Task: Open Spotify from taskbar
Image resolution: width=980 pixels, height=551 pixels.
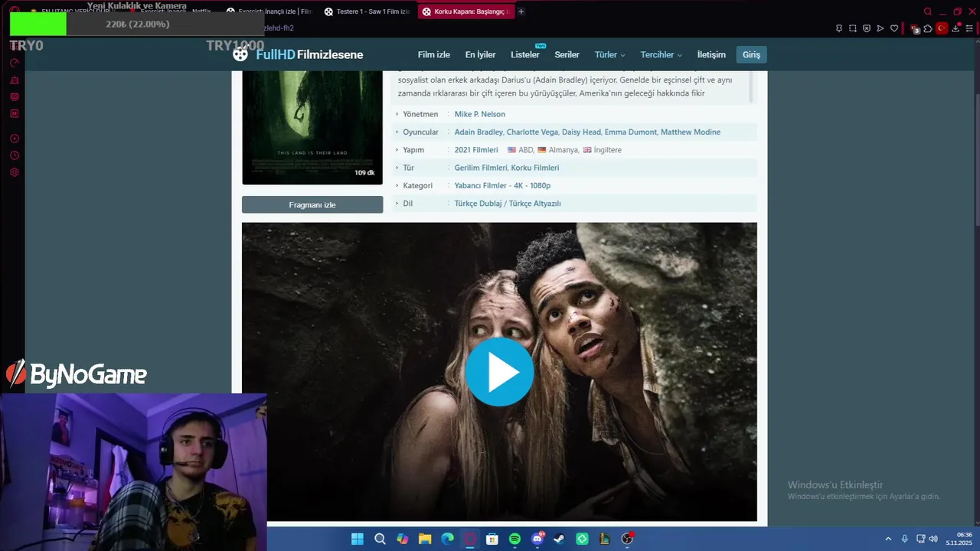Action: (x=514, y=539)
